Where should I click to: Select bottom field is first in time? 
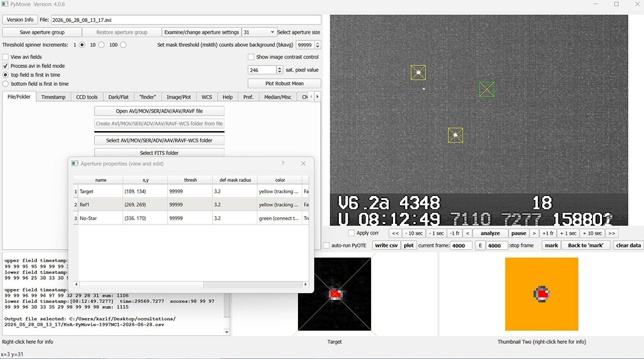[x=6, y=84]
